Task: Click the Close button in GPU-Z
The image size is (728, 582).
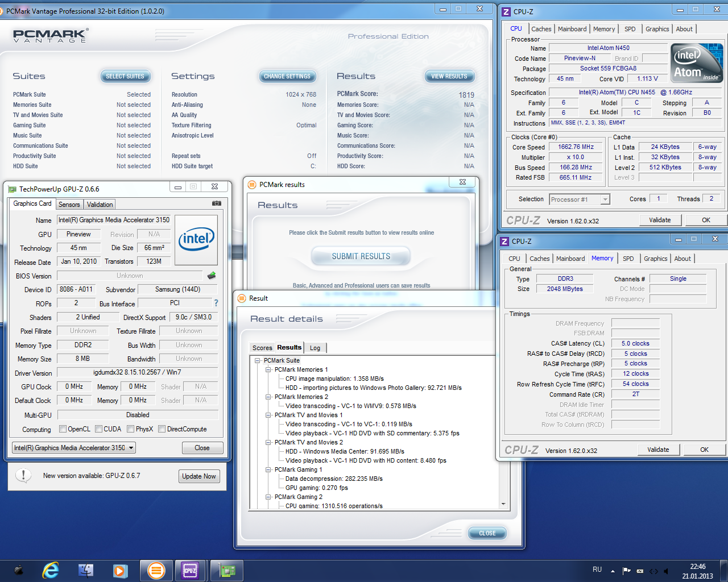Action: click(202, 448)
